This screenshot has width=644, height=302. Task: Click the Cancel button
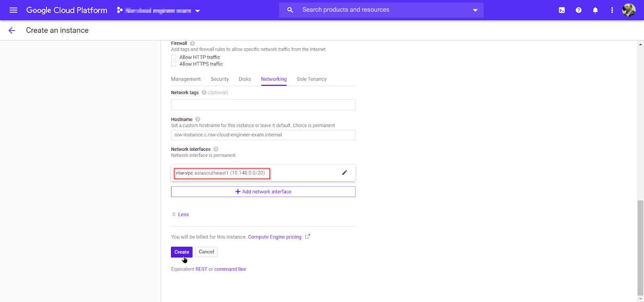pos(206,252)
